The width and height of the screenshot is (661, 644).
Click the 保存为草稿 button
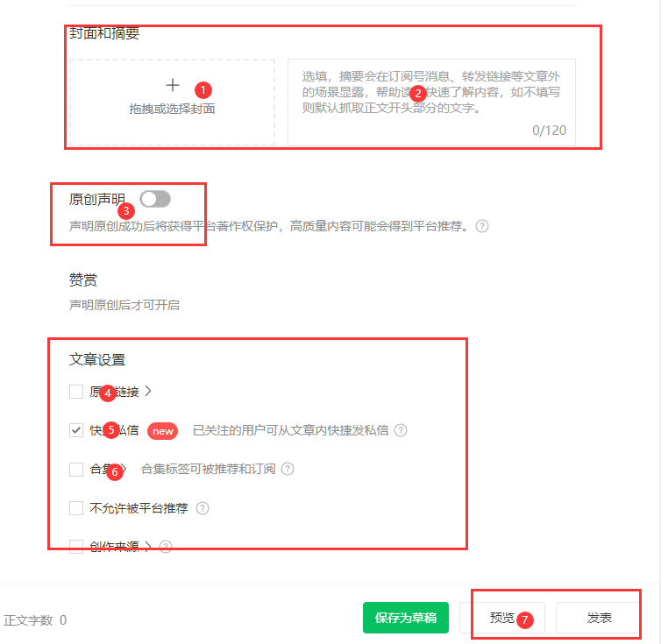click(x=406, y=618)
